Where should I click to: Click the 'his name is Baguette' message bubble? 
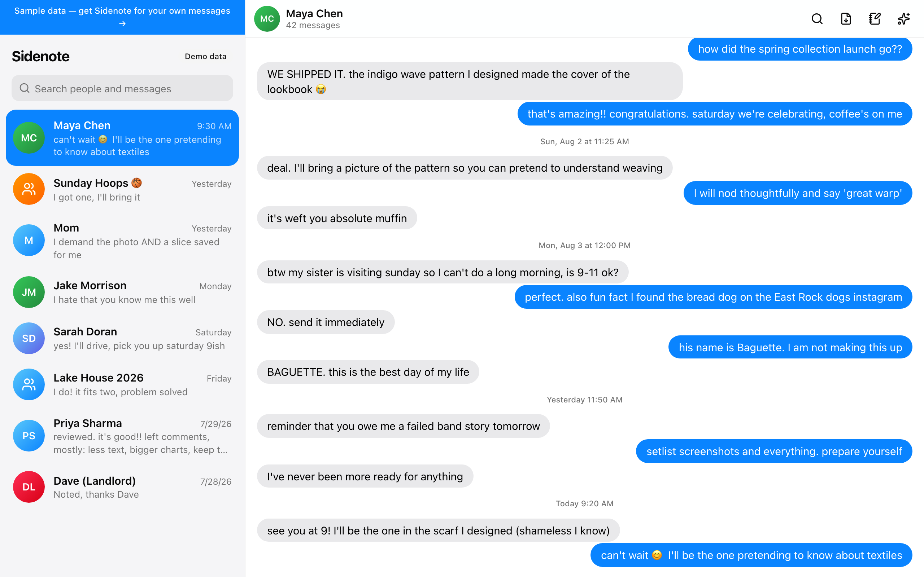point(790,347)
